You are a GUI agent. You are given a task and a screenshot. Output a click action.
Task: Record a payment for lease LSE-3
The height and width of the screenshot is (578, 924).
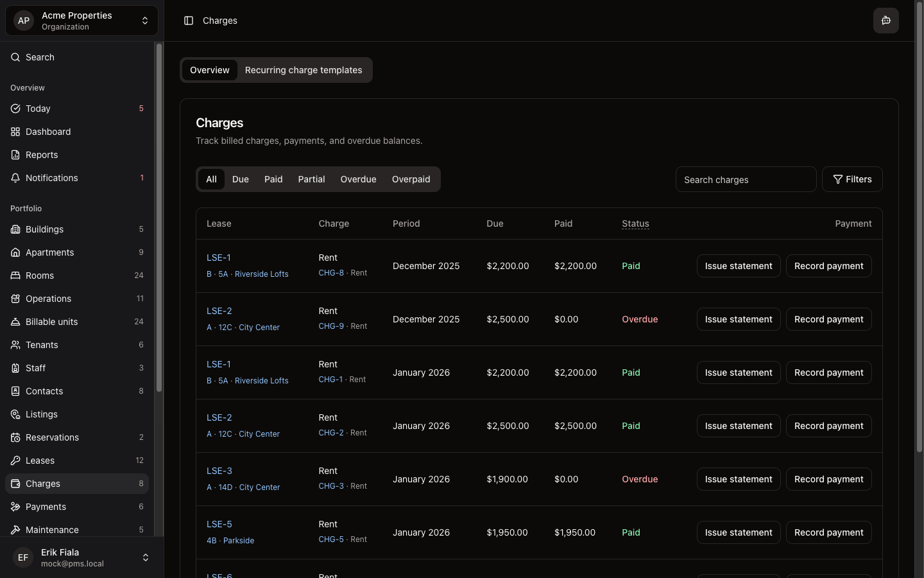pos(828,479)
